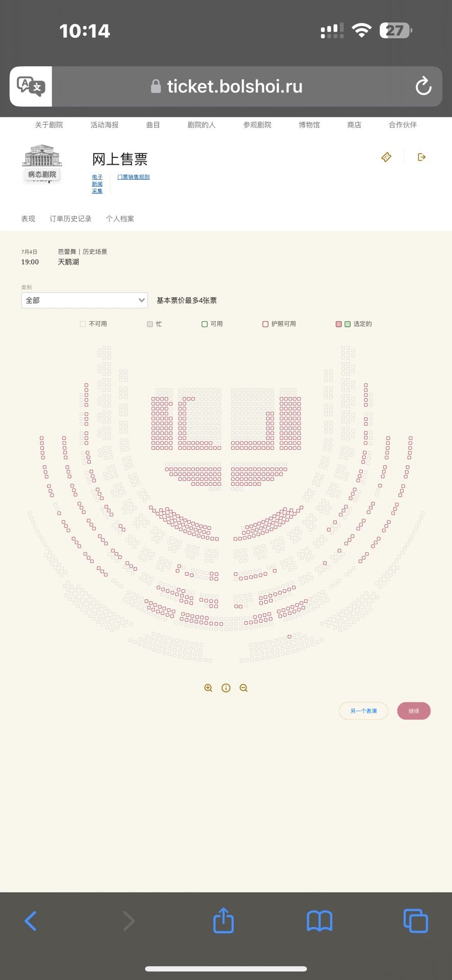Tap the ticket.bolshoi.ru address bar
Screen dimensions: 452x980
pos(235,86)
